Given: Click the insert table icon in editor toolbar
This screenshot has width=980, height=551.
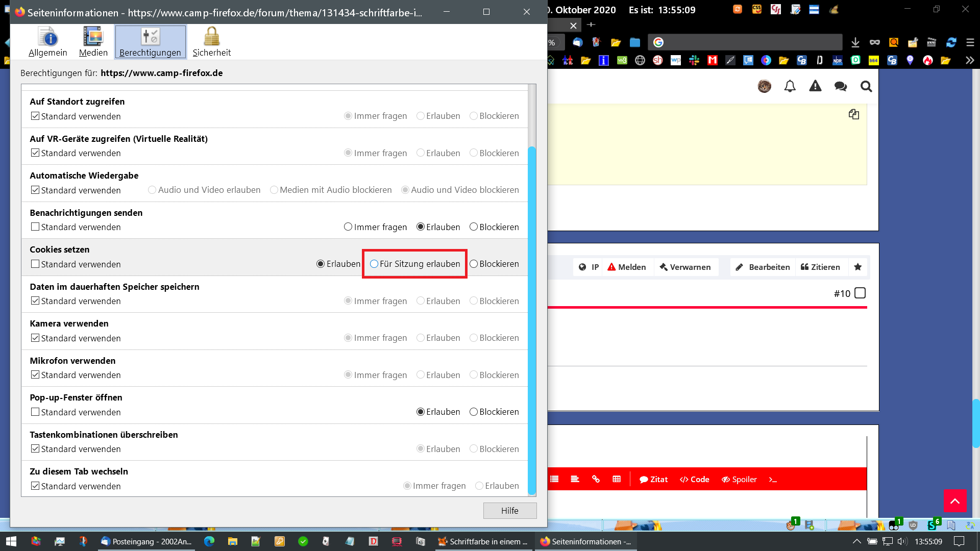Looking at the screenshot, I should coord(617,479).
